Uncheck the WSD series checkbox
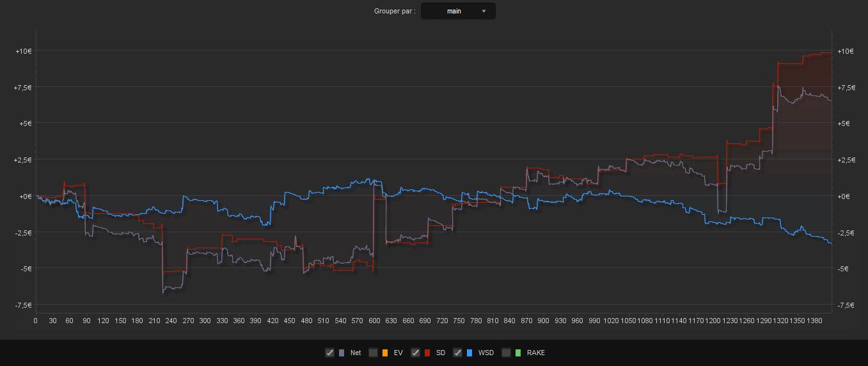868x366 pixels. (x=458, y=353)
